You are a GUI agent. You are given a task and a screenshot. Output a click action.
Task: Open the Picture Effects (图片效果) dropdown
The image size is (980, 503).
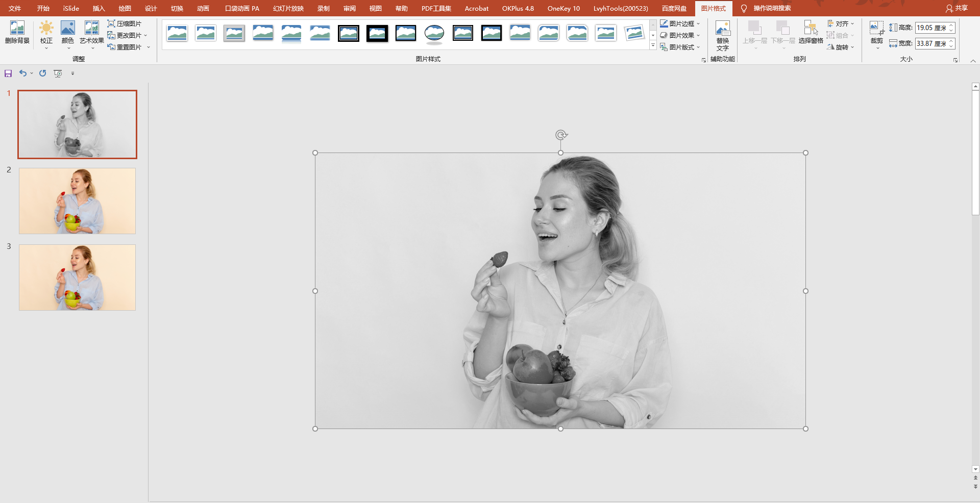[680, 35]
